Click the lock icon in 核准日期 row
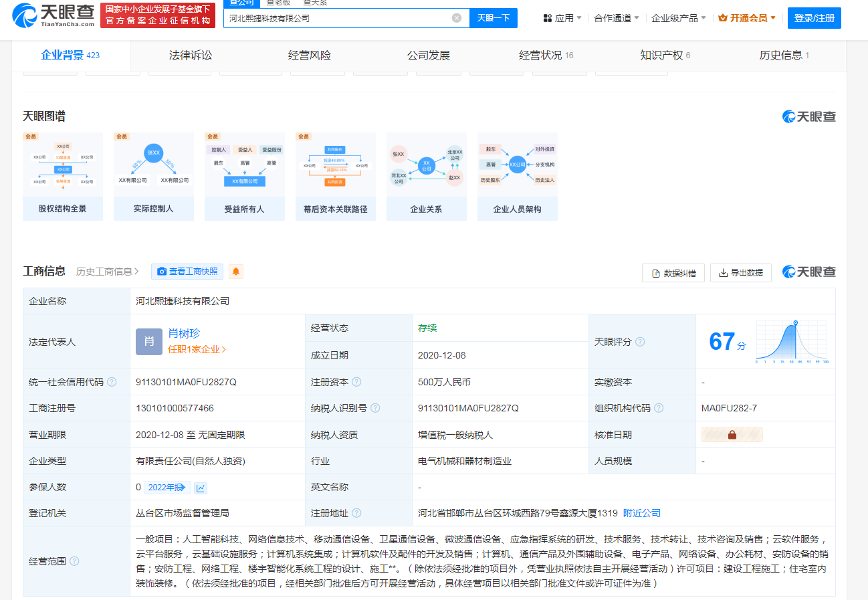Screen dimensions: 868x600 pyautogui.click(x=732, y=435)
